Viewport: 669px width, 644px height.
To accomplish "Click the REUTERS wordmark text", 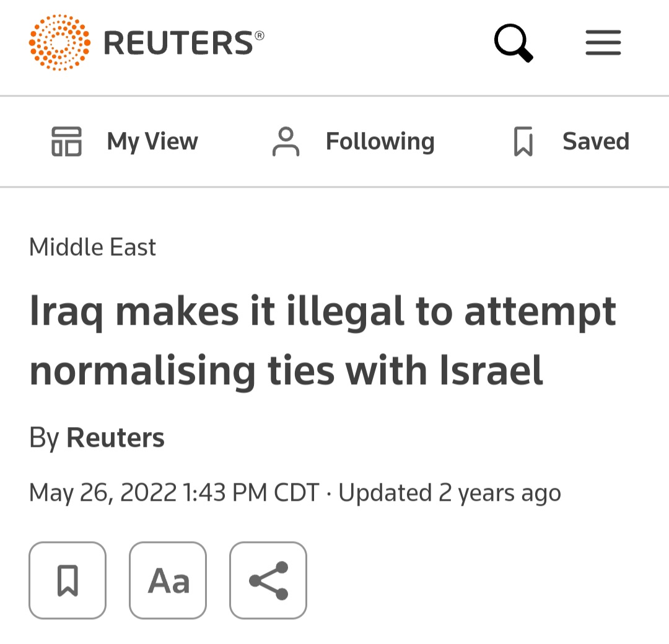I will pos(178,43).
